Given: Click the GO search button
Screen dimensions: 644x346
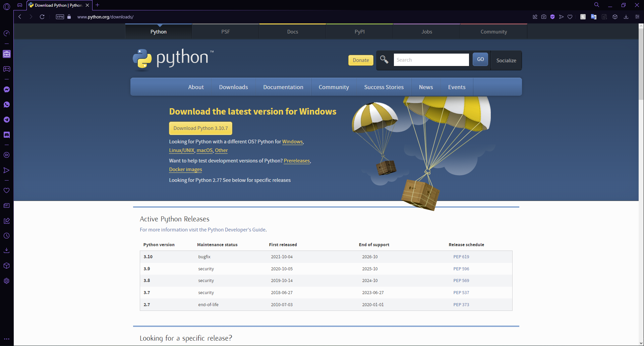Looking at the screenshot, I should [x=480, y=59].
